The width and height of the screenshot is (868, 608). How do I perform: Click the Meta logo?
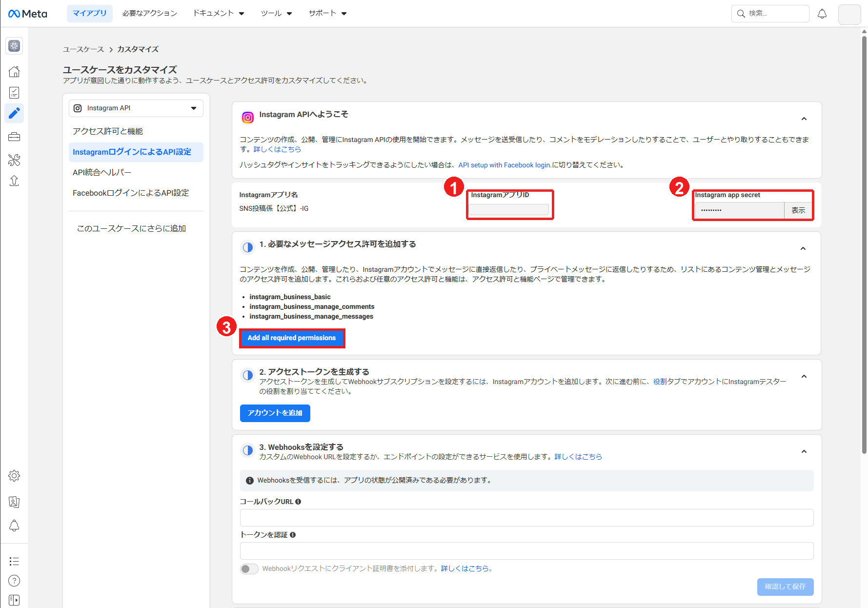pyautogui.click(x=28, y=14)
